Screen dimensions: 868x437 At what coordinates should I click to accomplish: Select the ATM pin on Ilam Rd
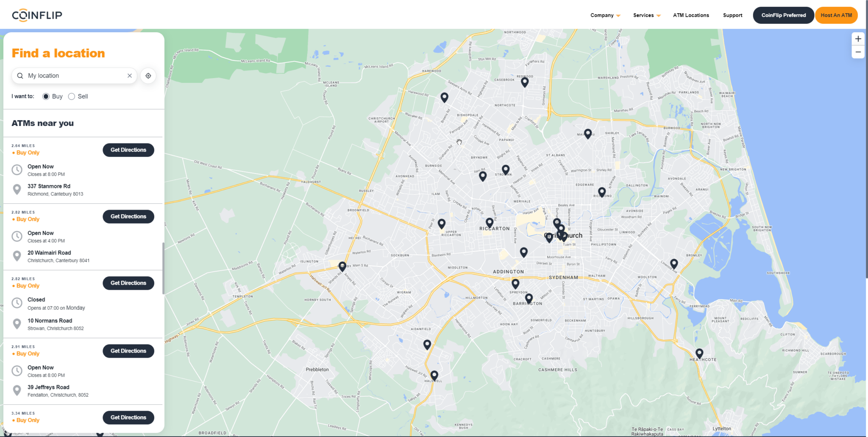tap(483, 176)
